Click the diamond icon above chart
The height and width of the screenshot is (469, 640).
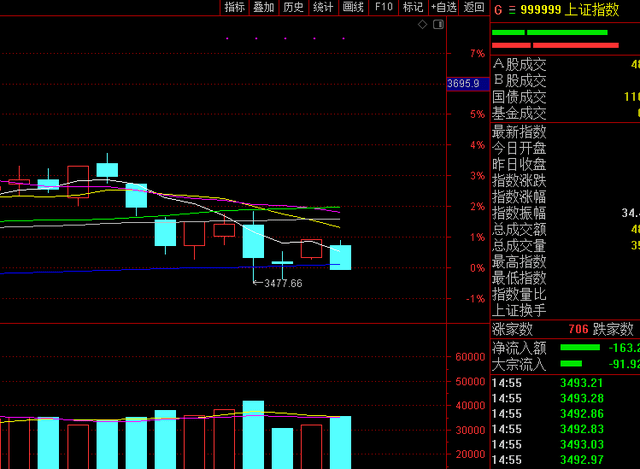click(x=422, y=25)
